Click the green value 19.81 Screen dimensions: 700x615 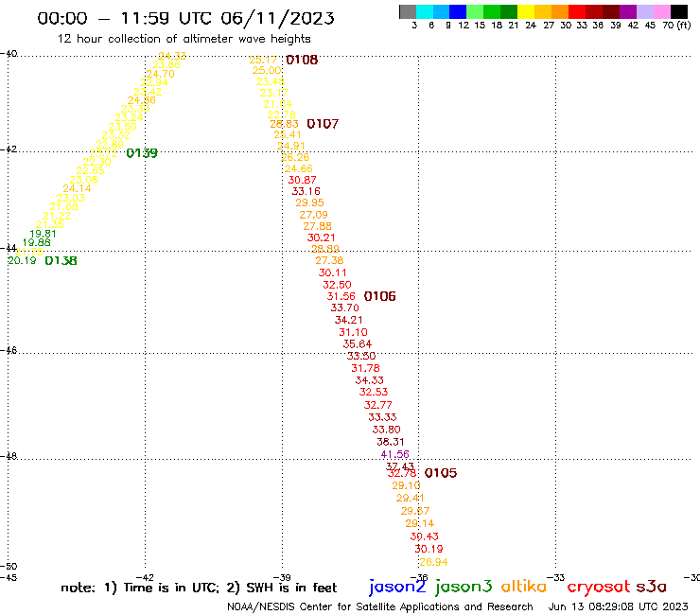(x=43, y=234)
